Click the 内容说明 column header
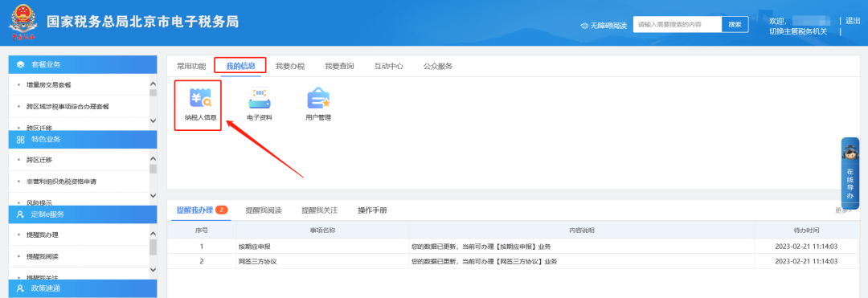868x298 pixels. click(x=582, y=230)
